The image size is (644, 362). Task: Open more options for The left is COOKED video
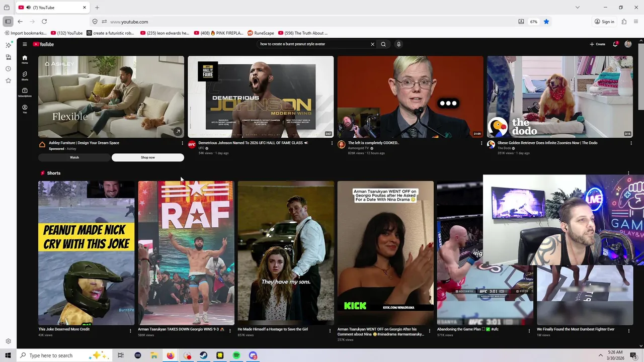(x=481, y=143)
